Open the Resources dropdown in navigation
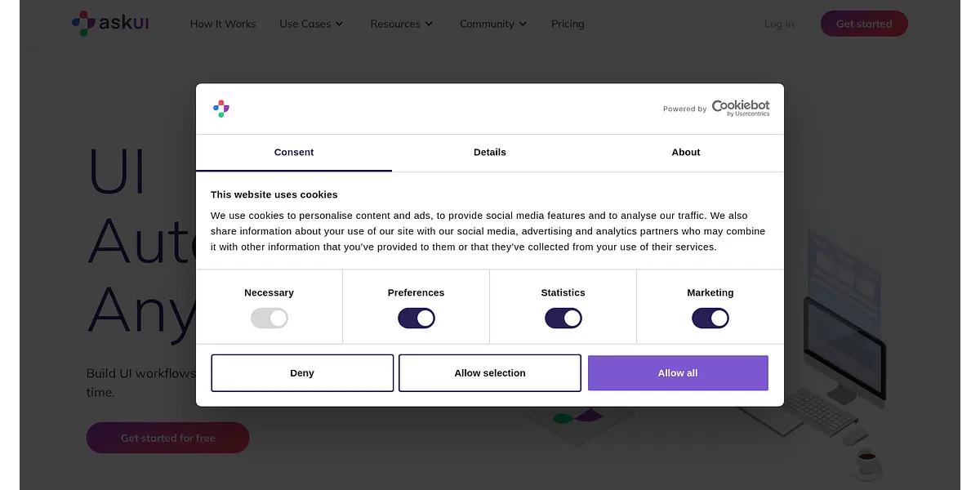The height and width of the screenshot is (490, 980). (401, 24)
